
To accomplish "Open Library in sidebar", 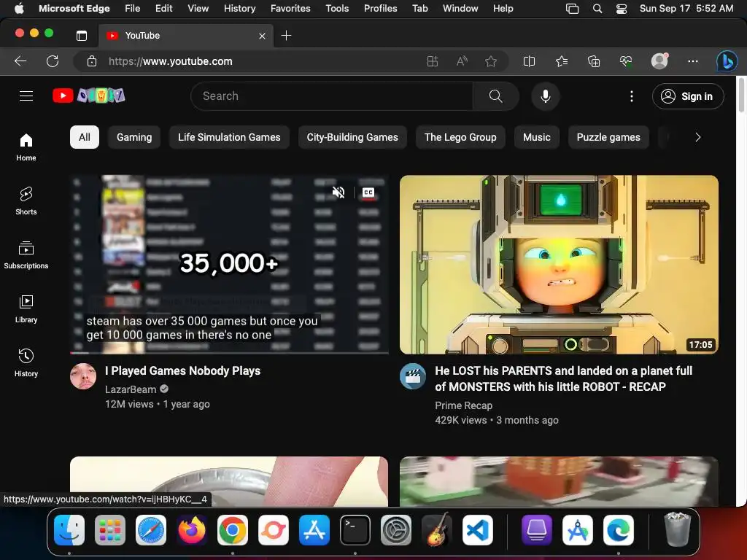I will click(x=26, y=309).
